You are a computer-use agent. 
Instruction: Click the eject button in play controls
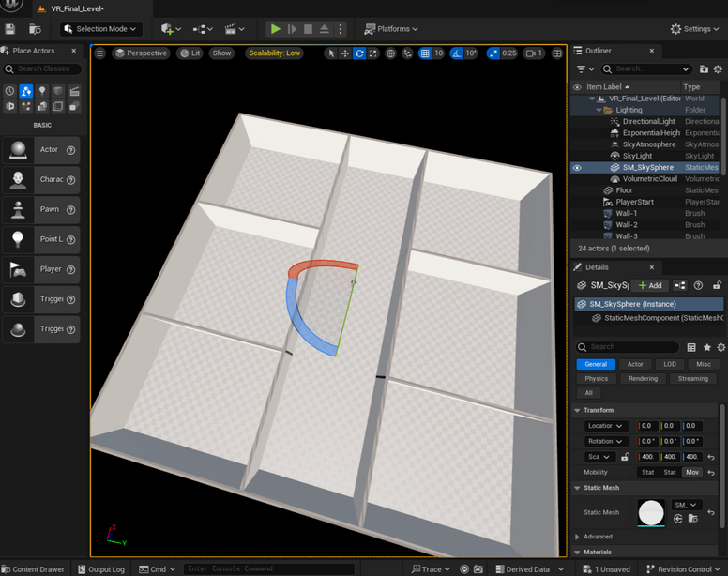click(x=324, y=29)
